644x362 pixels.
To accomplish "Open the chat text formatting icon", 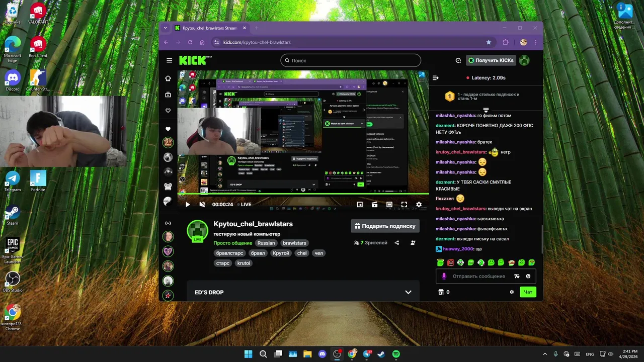I will (517, 276).
